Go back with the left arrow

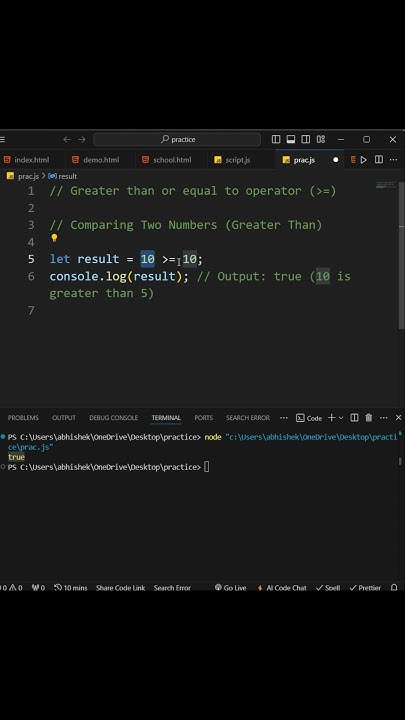point(67,139)
